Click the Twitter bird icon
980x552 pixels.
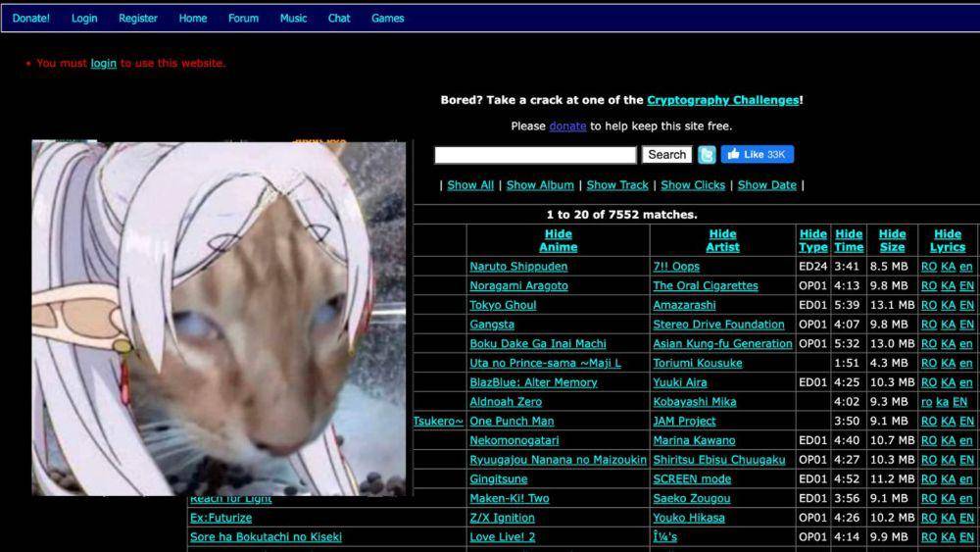click(x=707, y=154)
